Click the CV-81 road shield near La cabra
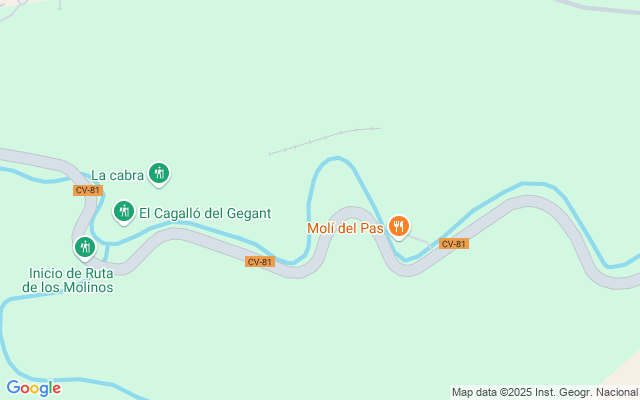Image resolution: width=640 pixels, height=400 pixels. click(x=88, y=190)
